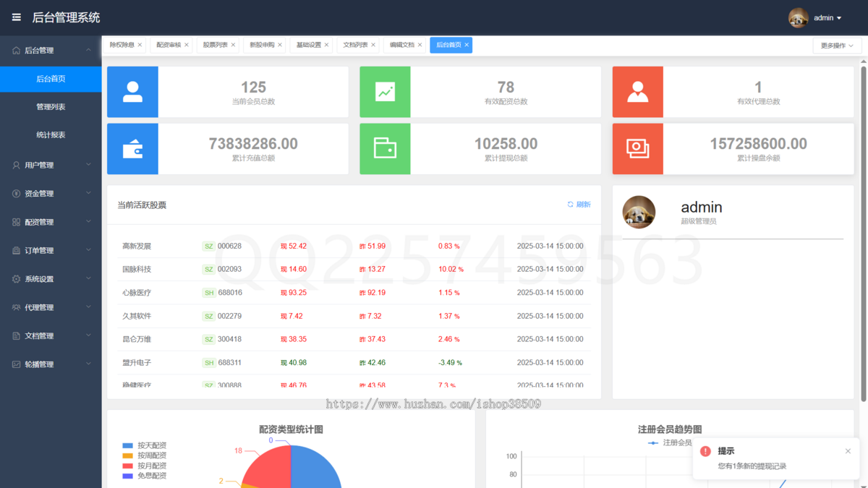The width and height of the screenshot is (868, 488).
Task: Close the 股票列表 tab
Action: (x=233, y=45)
